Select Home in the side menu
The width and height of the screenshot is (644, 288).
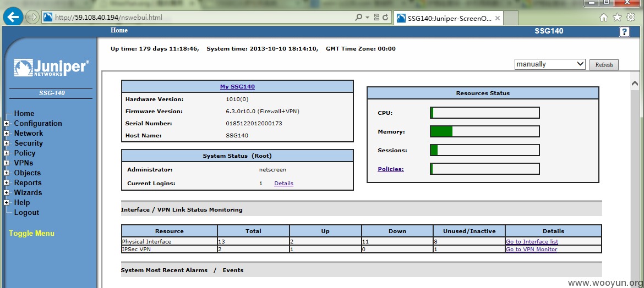[24, 114]
